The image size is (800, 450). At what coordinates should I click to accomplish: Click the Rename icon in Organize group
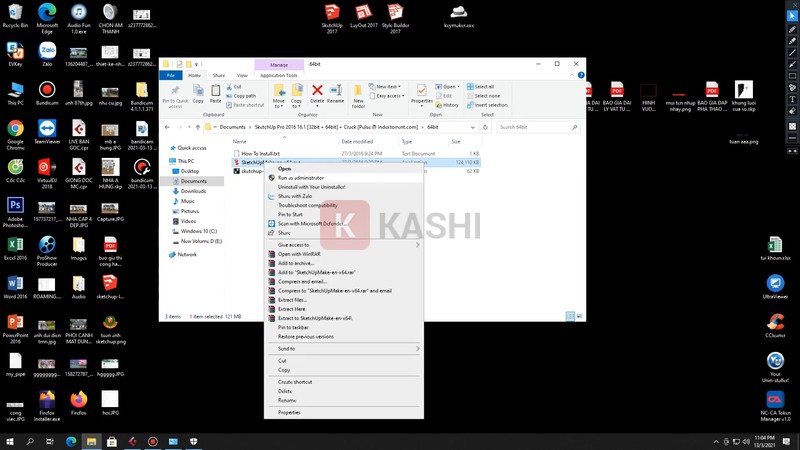[336, 93]
